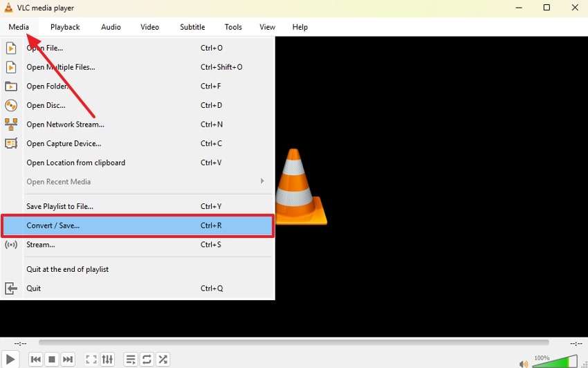Skip to next media track

[68, 360]
